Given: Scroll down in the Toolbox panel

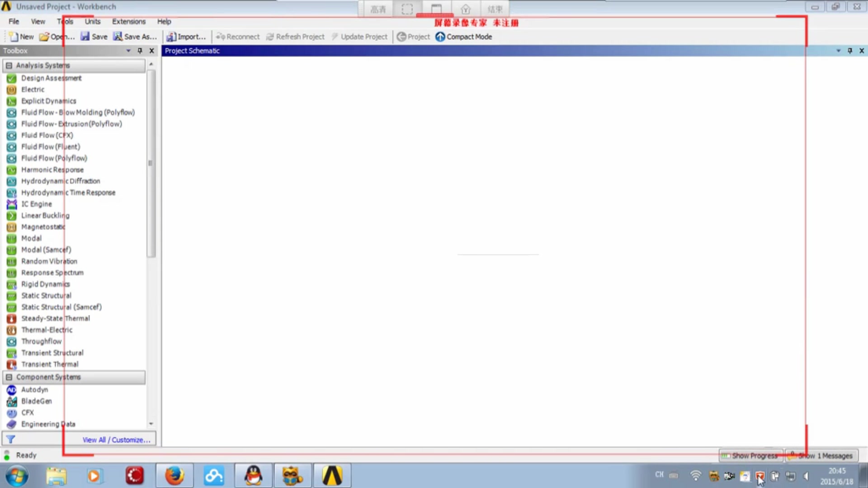Looking at the screenshot, I should (151, 424).
